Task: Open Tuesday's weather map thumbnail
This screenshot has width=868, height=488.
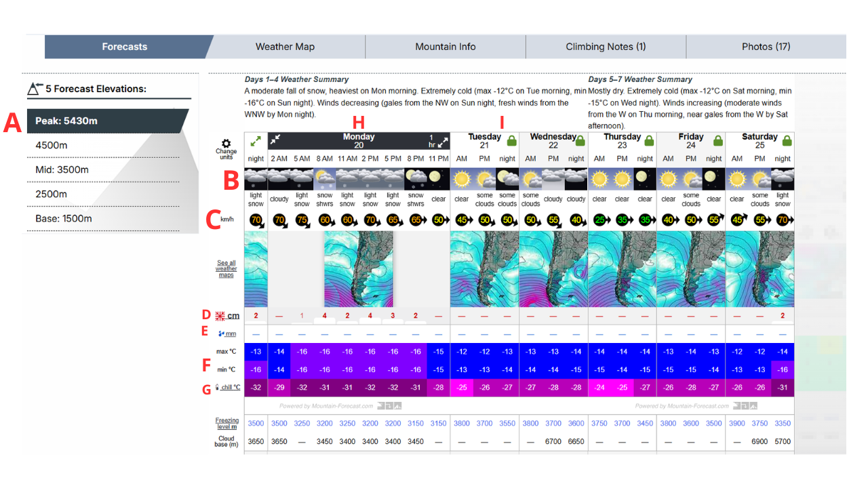Action: [484, 269]
